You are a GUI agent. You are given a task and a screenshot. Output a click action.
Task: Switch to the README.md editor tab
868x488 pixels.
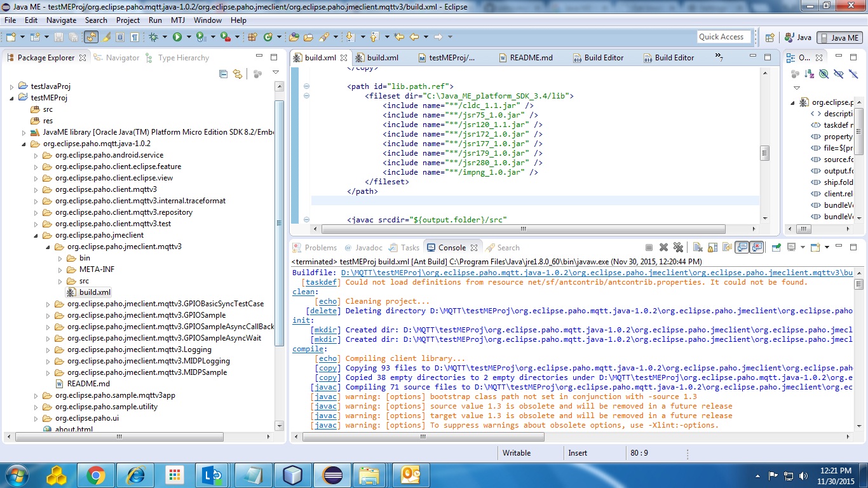pyautogui.click(x=531, y=57)
